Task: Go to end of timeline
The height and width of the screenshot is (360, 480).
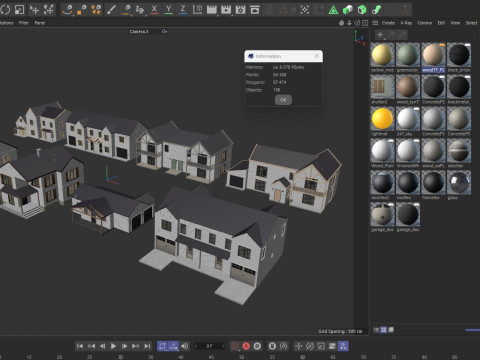Action: [x=147, y=346]
